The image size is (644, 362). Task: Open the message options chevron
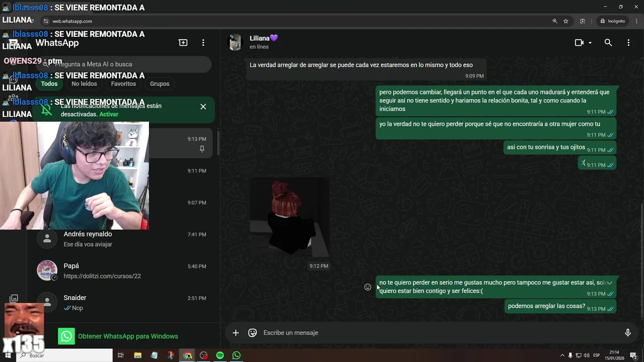click(609, 283)
